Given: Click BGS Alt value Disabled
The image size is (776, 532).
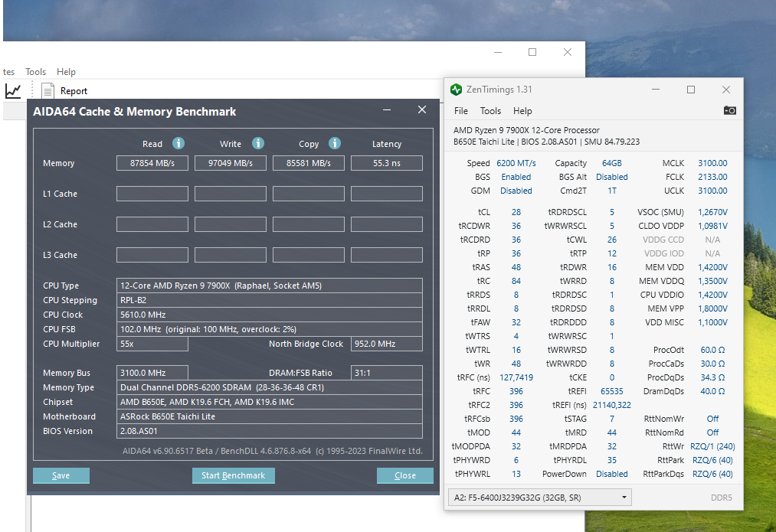Looking at the screenshot, I should coord(612,177).
